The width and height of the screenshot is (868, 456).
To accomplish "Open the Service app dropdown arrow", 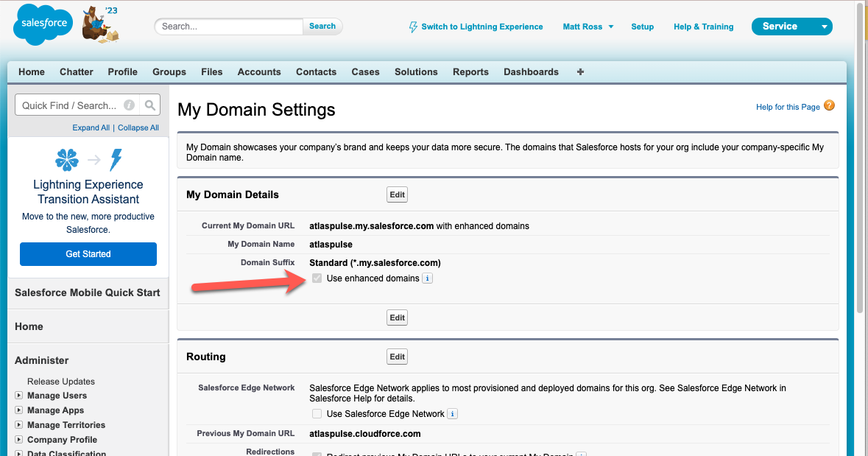I will click(824, 27).
